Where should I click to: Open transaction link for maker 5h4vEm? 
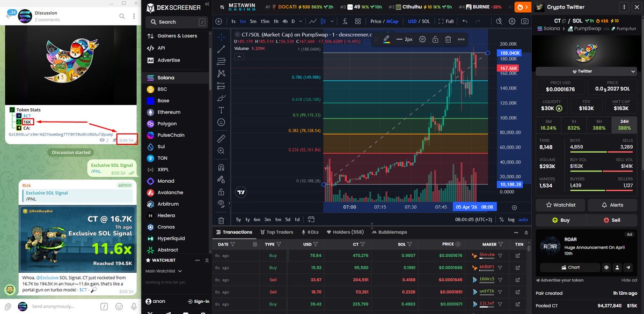point(517,256)
